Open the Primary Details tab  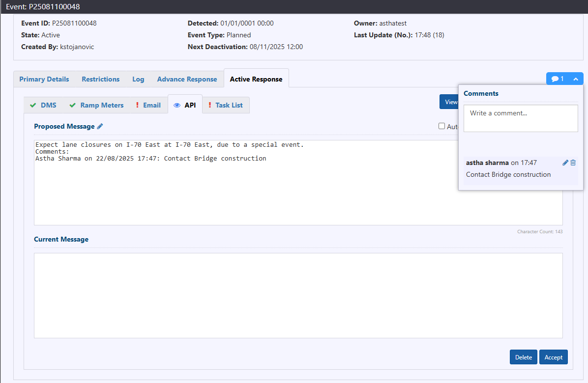pyautogui.click(x=44, y=79)
